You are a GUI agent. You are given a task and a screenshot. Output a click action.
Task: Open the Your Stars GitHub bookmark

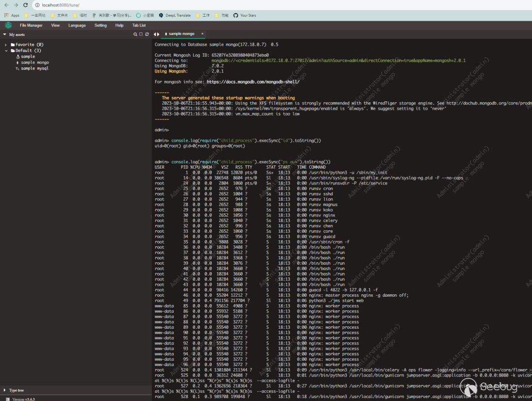pyautogui.click(x=244, y=15)
